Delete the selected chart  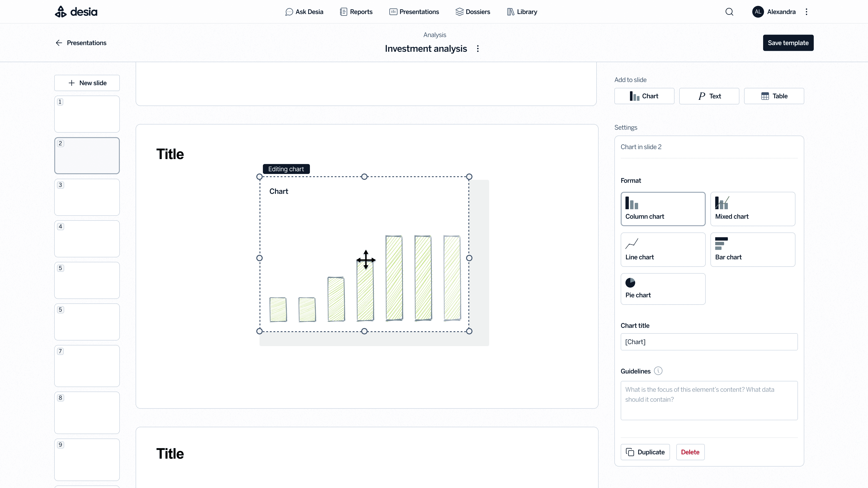coord(690,452)
